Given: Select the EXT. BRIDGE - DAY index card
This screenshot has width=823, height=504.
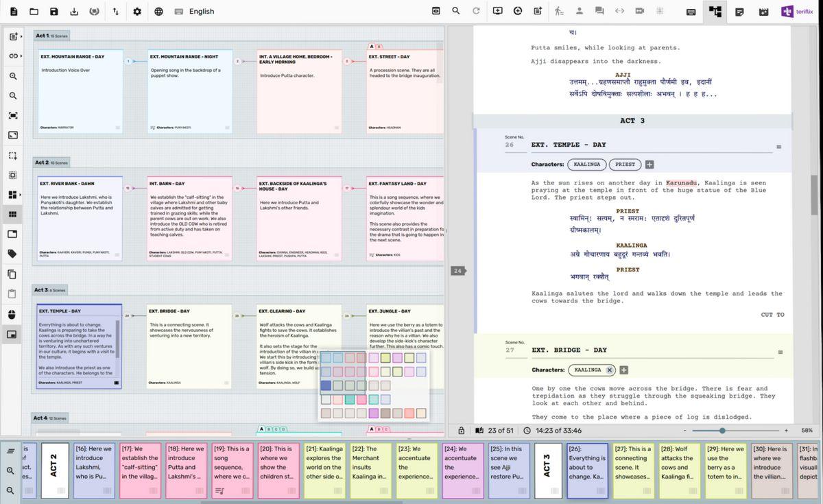Looking at the screenshot, I should pyautogui.click(x=189, y=346).
